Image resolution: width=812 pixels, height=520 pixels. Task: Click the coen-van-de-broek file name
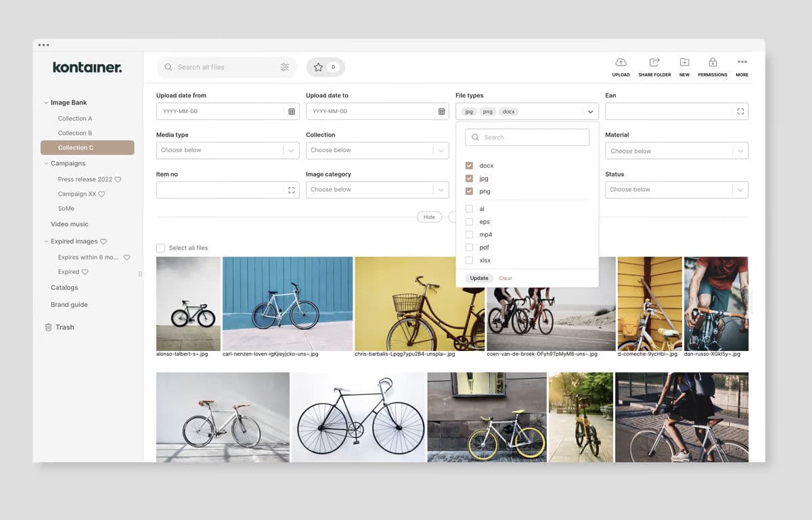[542, 354]
